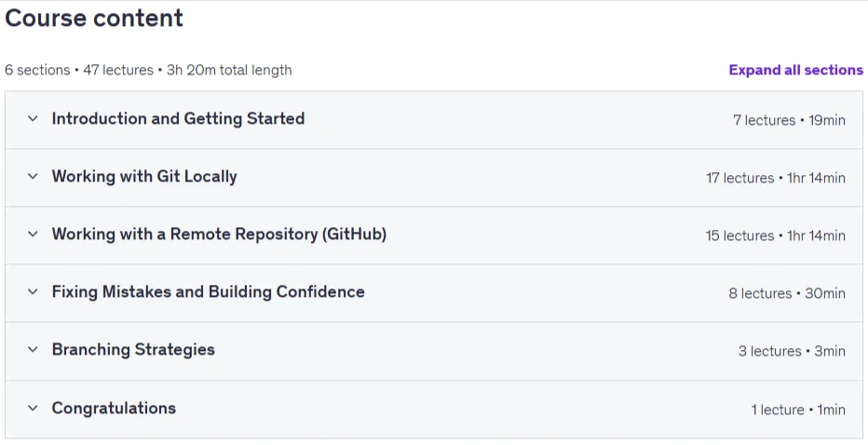Click chevron beside Working with Git Locally
The width and height of the screenshot is (868, 445).
[33, 176]
